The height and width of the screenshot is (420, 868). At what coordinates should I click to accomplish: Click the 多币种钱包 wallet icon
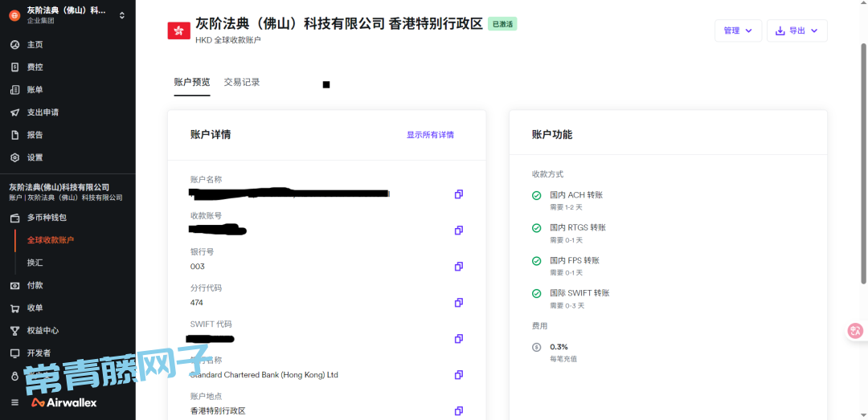(15, 218)
